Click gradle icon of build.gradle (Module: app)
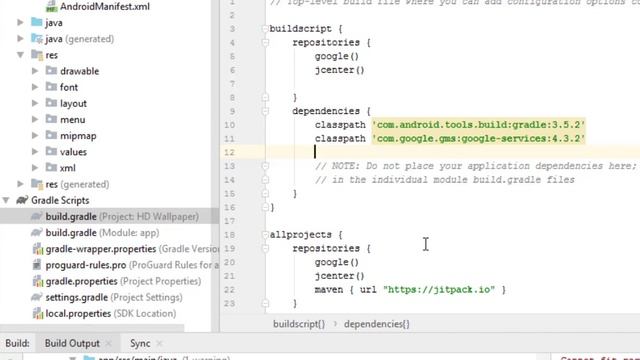Image resolution: width=640 pixels, height=360 pixels. (37, 232)
